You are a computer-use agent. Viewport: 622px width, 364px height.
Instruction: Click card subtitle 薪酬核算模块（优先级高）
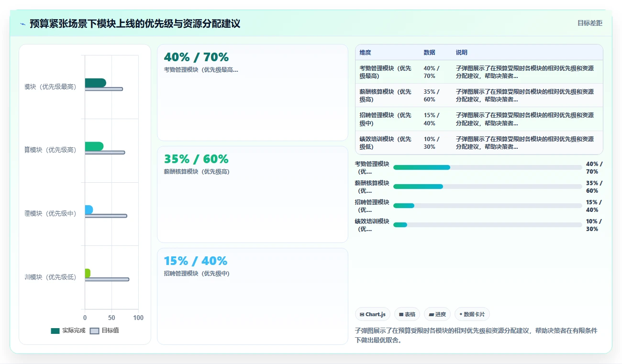tap(197, 172)
